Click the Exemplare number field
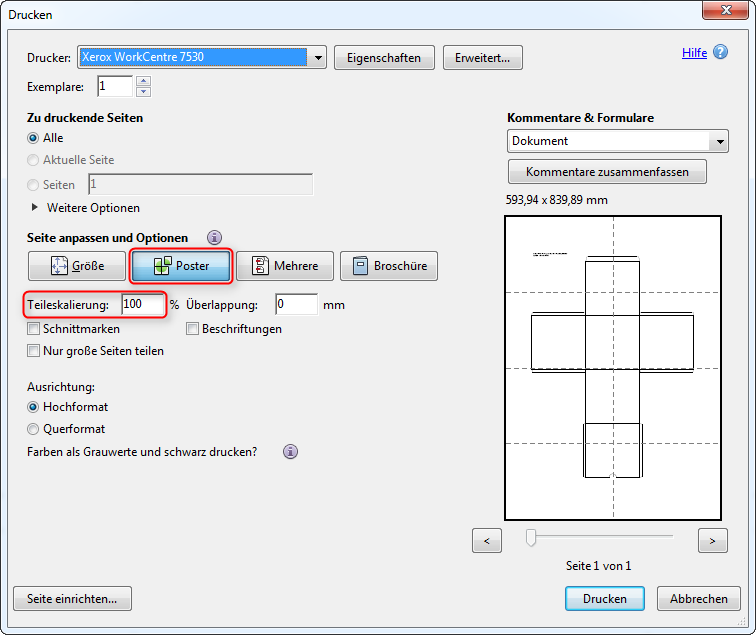756x635 pixels. (x=115, y=87)
